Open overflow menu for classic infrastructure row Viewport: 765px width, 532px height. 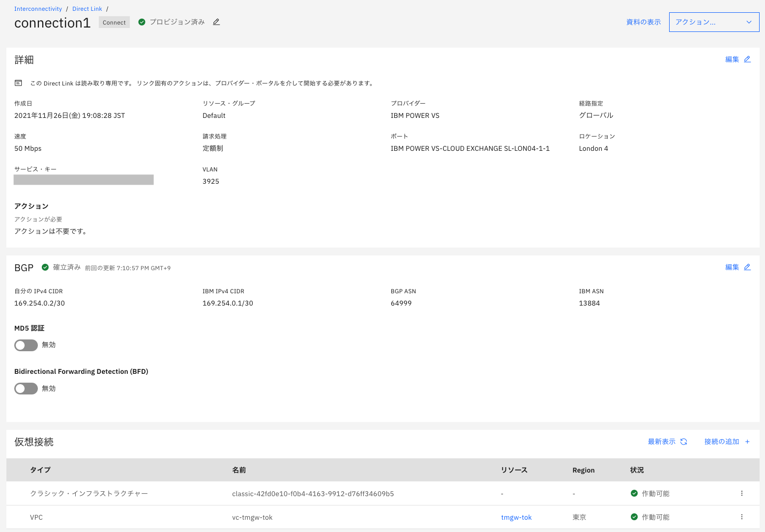pos(742,493)
